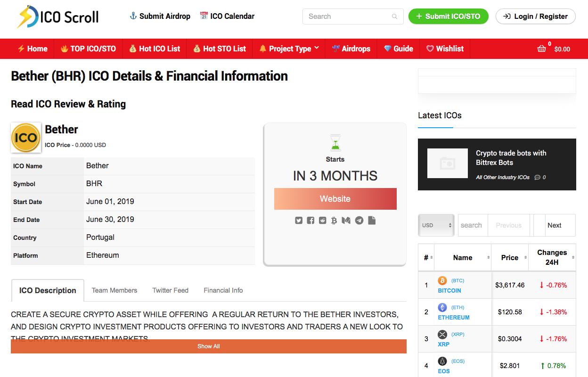Viewport: 588px width, 377px height.
Task: Open the whitepaper document icon
Action: 372,220
